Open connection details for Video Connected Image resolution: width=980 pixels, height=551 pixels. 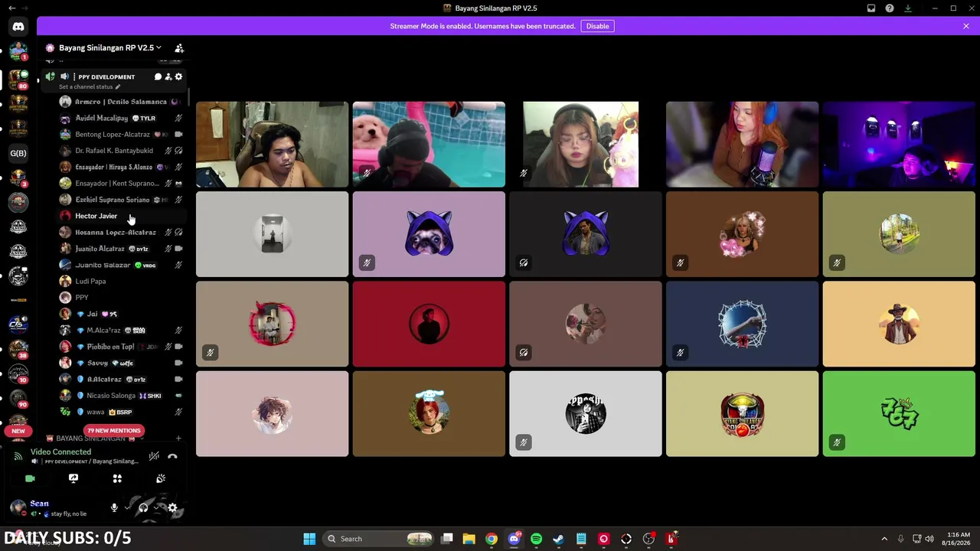click(60, 452)
